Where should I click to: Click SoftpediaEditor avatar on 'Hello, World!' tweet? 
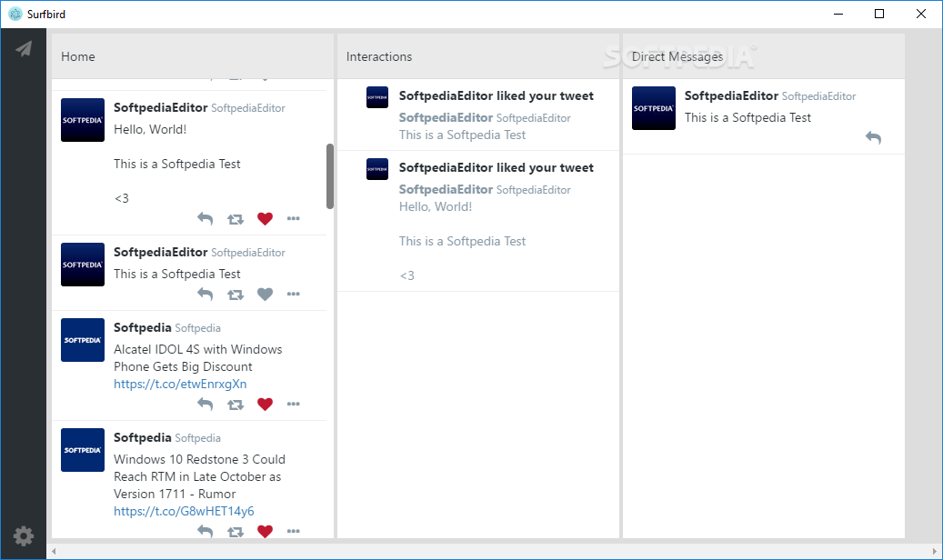coord(83,120)
